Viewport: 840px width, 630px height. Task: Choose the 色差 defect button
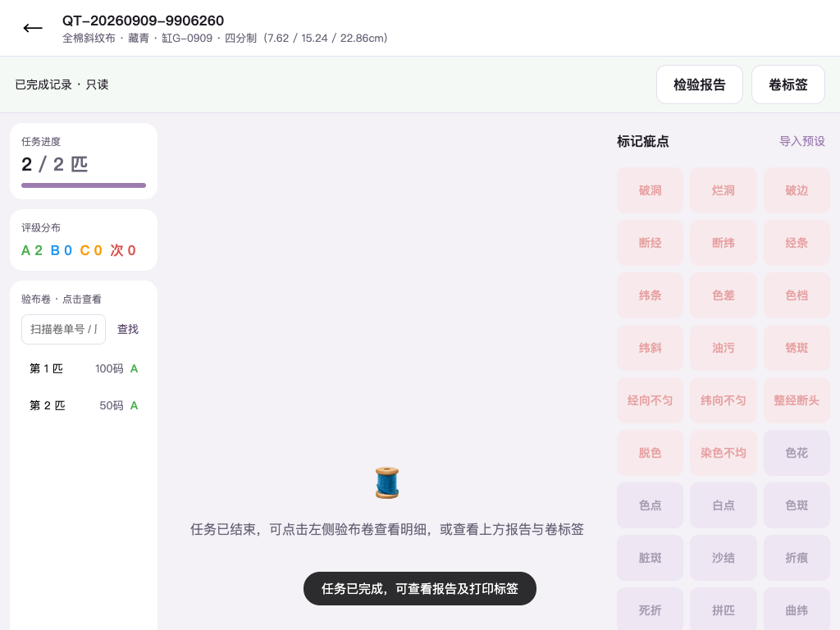724,295
